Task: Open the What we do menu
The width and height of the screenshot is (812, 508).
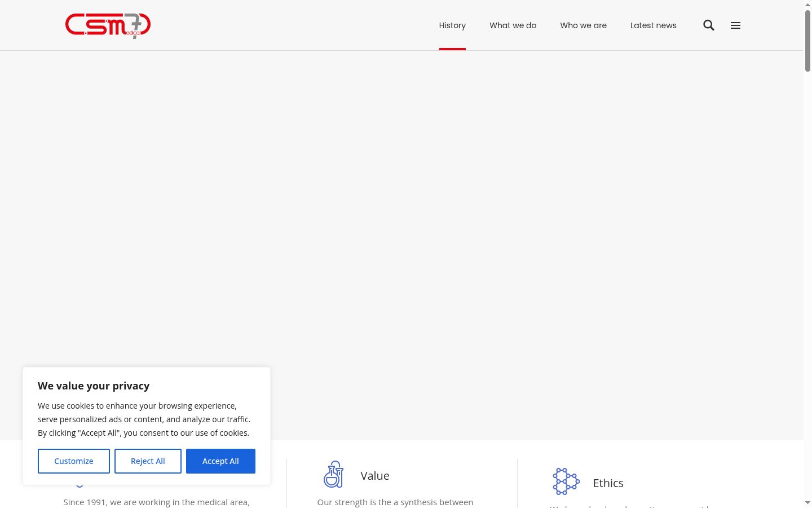Action: [x=513, y=25]
